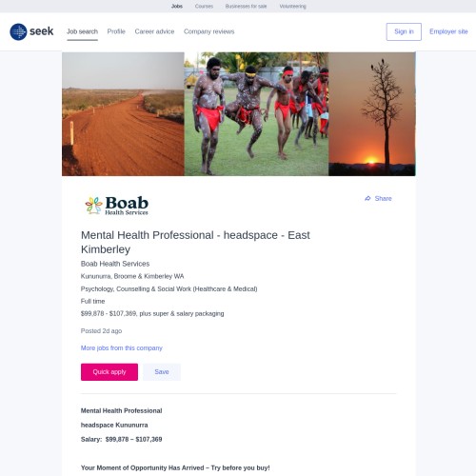Select Jobs in the top bar
Image resolution: width=476 pixels, height=476 pixels.
point(177,7)
